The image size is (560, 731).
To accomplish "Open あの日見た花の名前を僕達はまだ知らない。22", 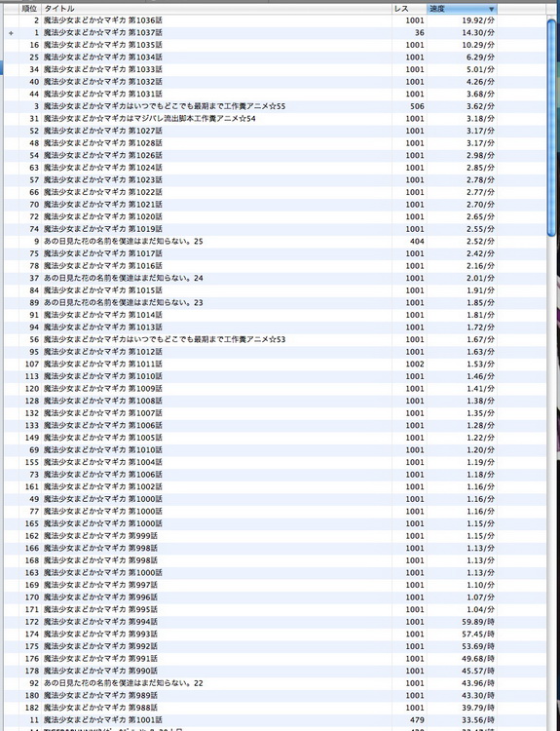I will 124,683.
